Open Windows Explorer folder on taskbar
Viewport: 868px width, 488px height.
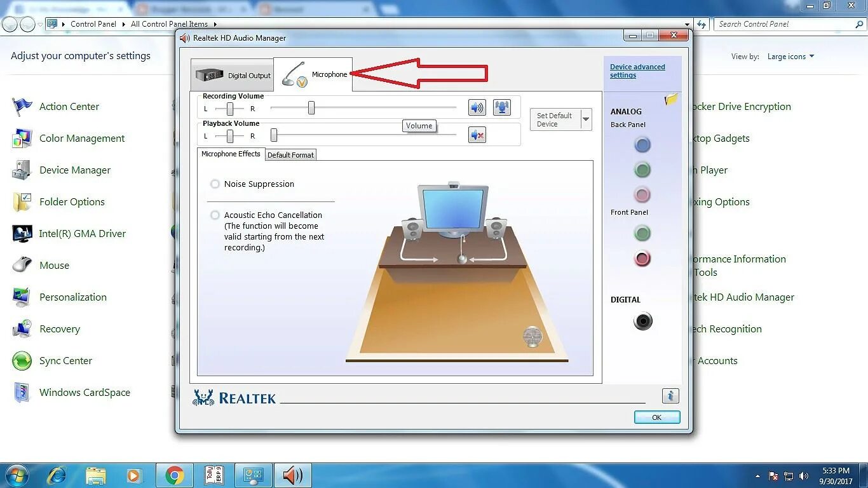point(96,475)
